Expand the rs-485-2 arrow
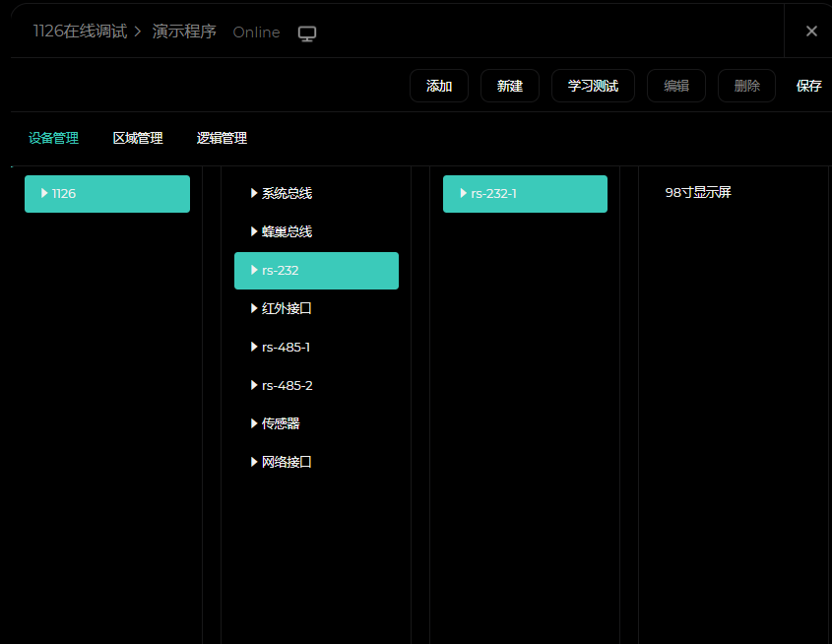This screenshot has height=644, width=832. (x=254, y=385)
